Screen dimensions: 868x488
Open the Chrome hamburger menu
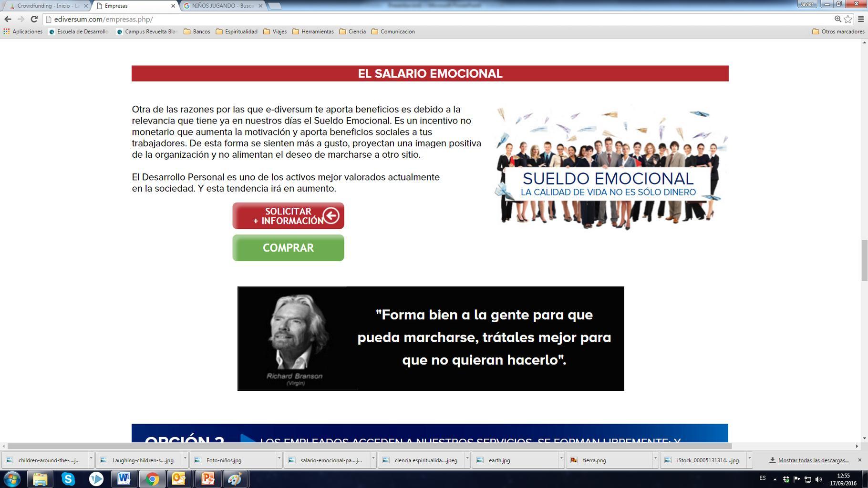(x=861, y=19)
